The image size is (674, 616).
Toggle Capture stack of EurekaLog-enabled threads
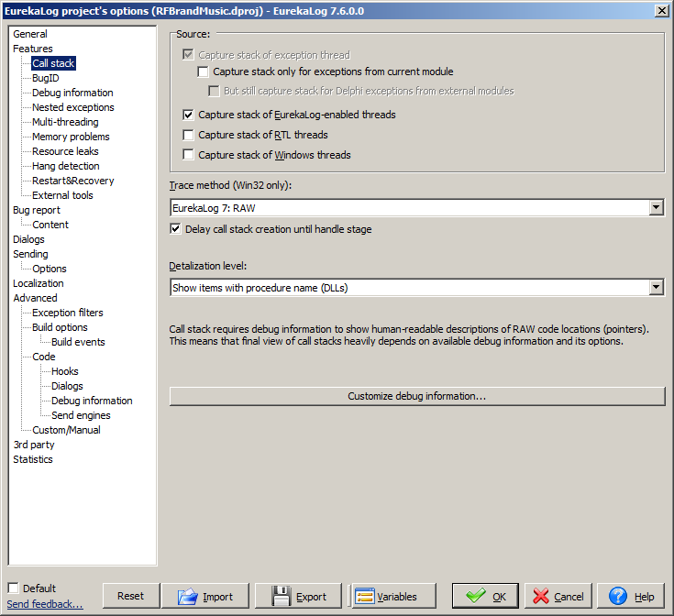click(x=188, y=115)
